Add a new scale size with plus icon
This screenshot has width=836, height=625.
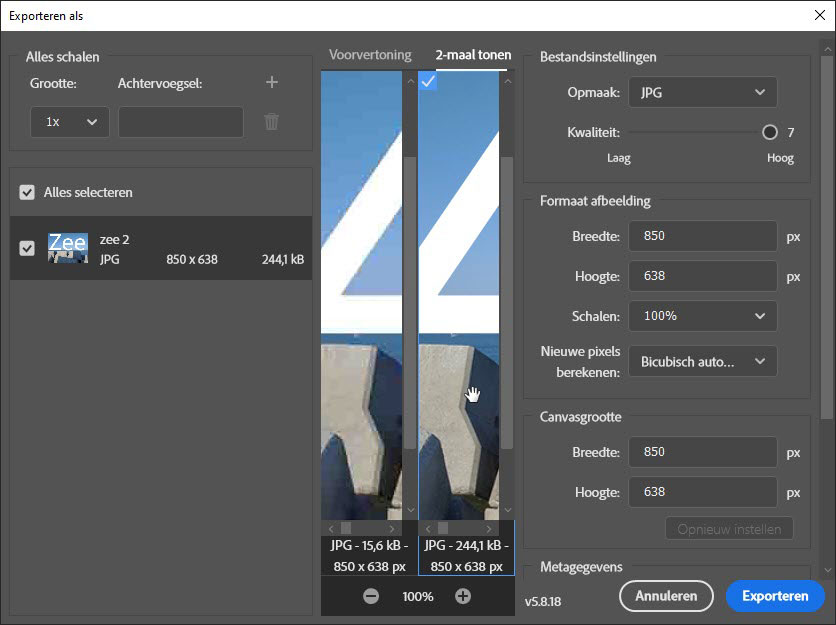(x=272, y=82)
